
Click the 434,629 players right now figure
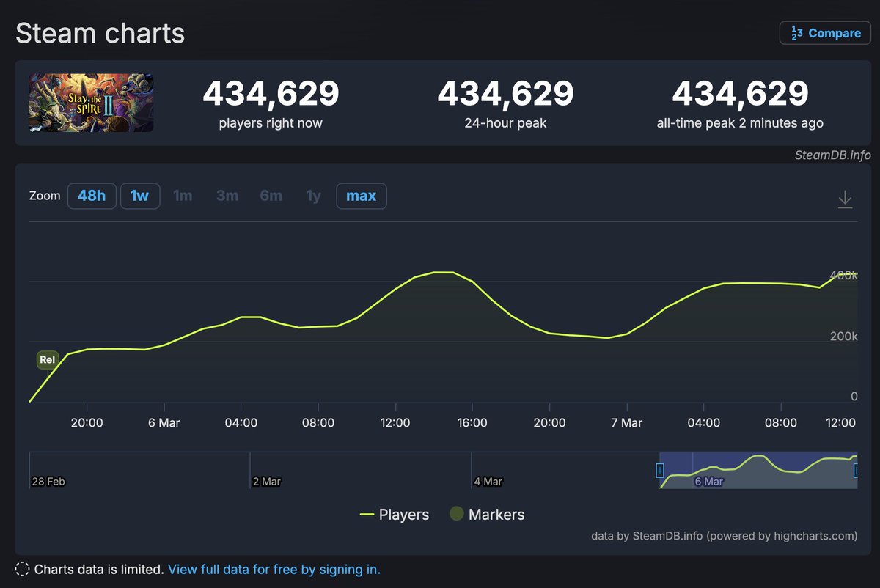point(271,93)
